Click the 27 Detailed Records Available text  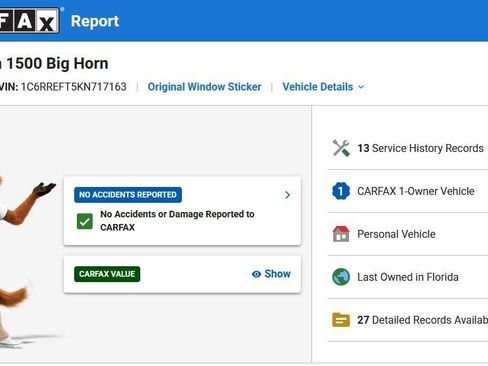pos(423,320)
